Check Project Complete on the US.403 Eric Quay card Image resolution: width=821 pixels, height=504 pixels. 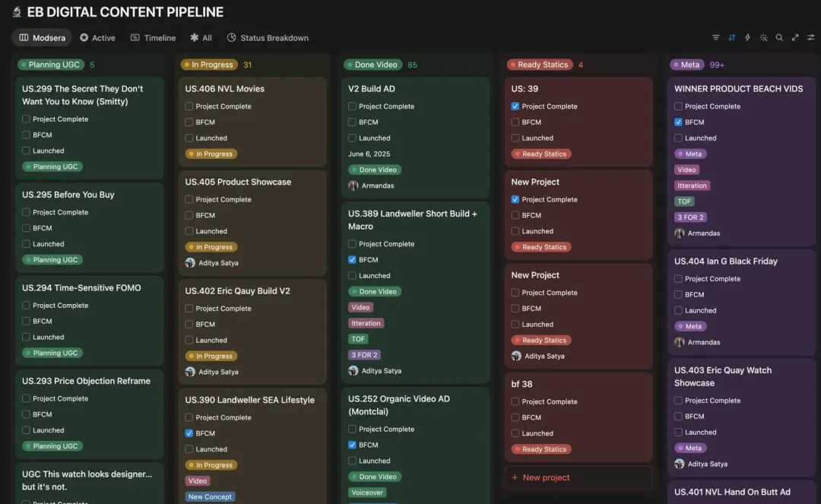point(678,401)
